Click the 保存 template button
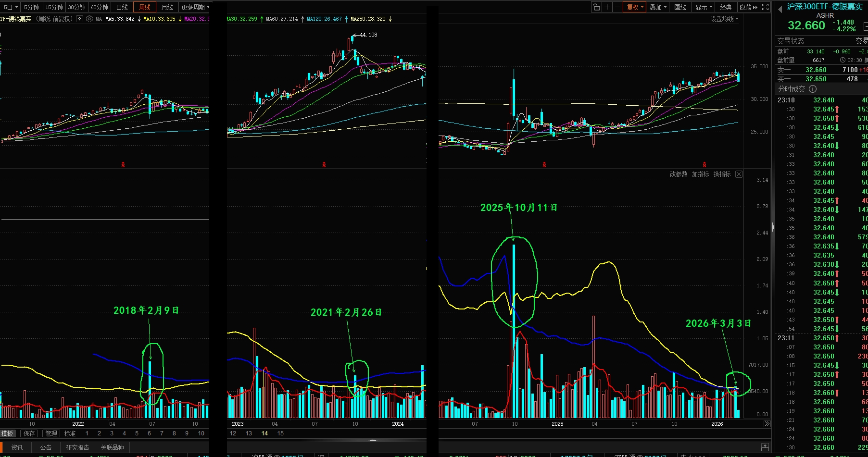 (x=29, y=433)
